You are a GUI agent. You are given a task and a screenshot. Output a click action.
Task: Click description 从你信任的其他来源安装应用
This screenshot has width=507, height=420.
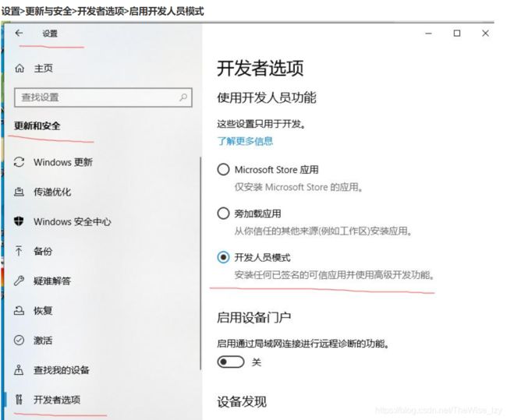coord(323,231)
